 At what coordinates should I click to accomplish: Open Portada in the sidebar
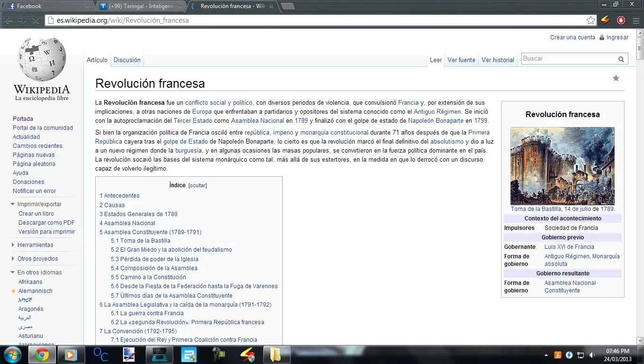click(23, 119)
